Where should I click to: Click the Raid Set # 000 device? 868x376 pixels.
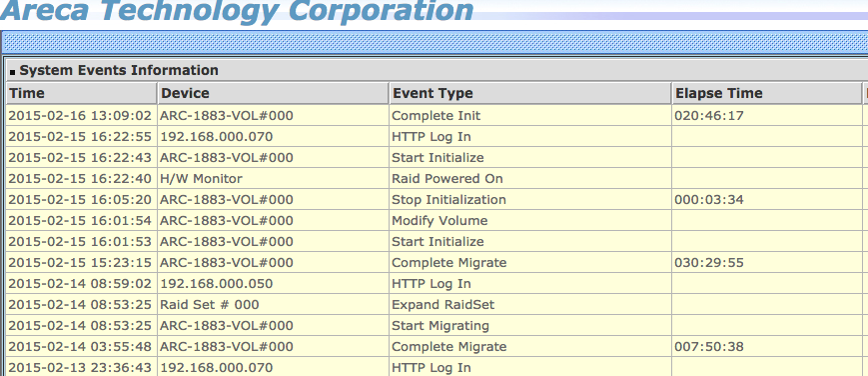[209, 304]
